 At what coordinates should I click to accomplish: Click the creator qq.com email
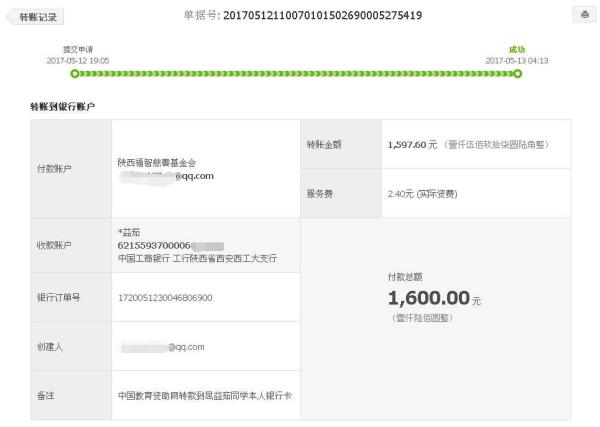pos(163,347)
